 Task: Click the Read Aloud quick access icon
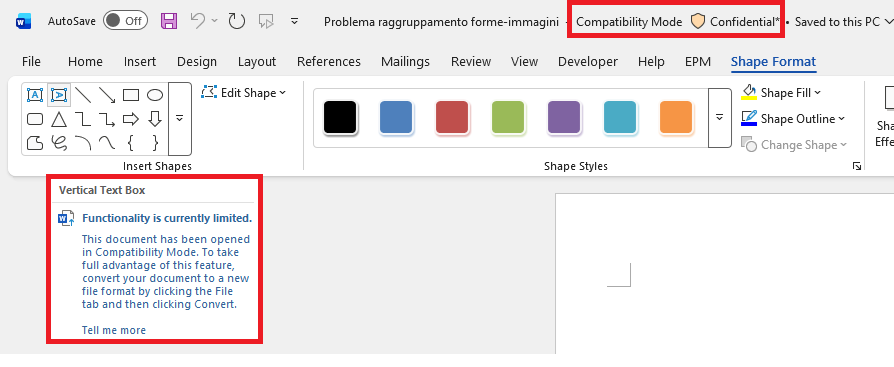point(266,22)
